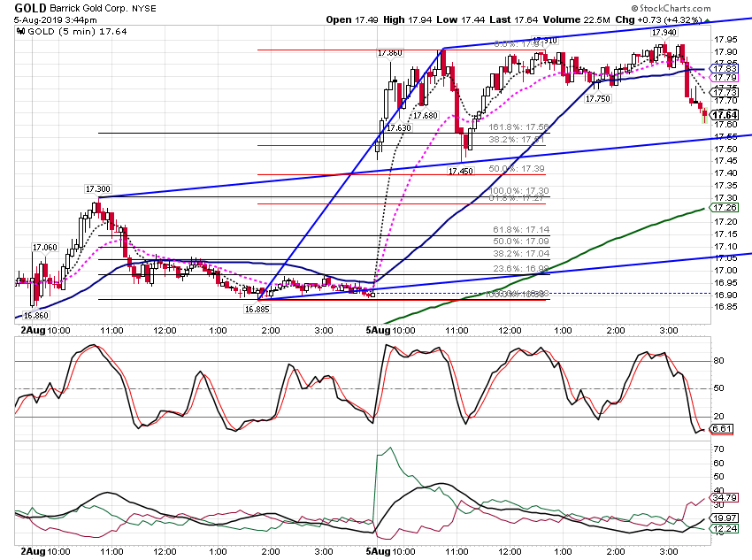The height and width of the screenshot is (560, 752).
Task: Click the 17.860 price annotation
Action: (389, 53)
